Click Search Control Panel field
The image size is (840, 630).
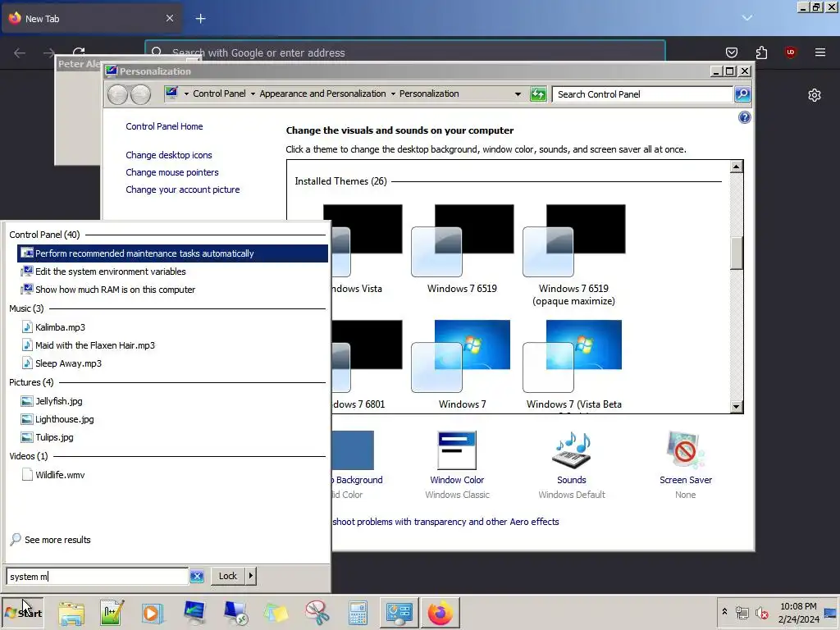(641, 94)
